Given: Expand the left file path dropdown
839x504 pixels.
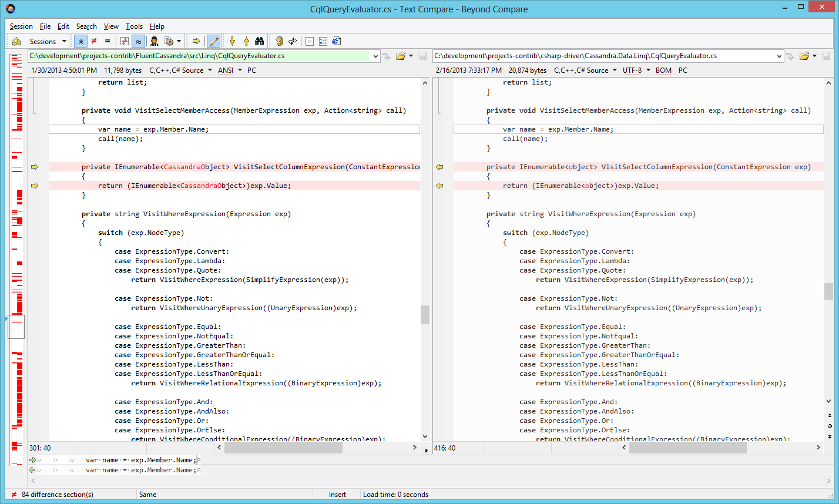Looking at the screenshot, I should tap(375, 56).
